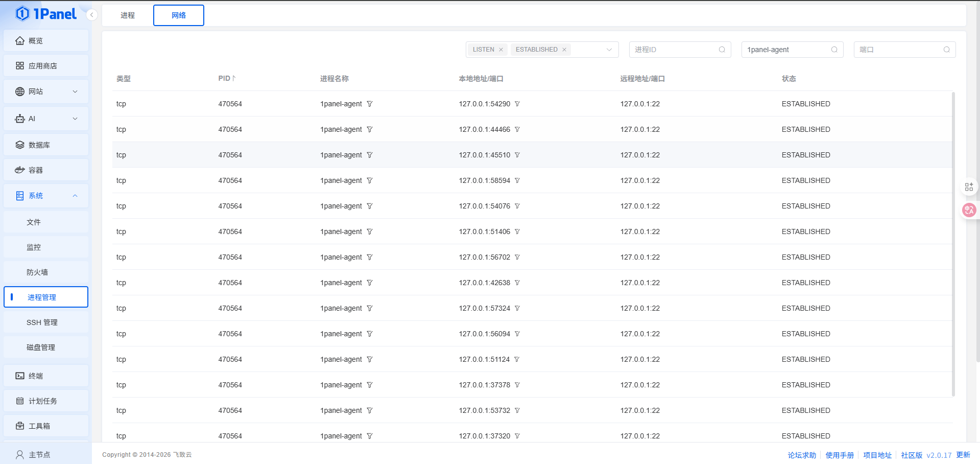Switch to the Process (进程) tab
The width and height of the screenshot is (980, 464).
[128, 15]
